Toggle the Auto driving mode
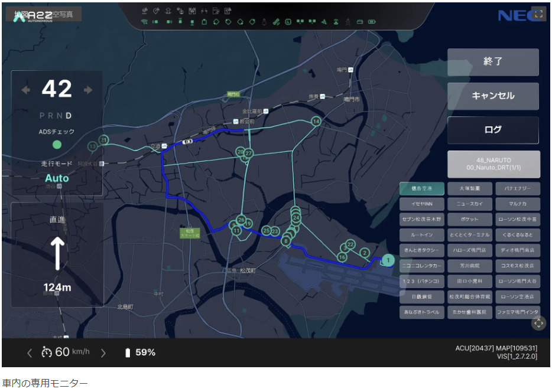Image resolution: width=552 pixels, height=392 pixels. pyautogui.click(x=57, y=178)
